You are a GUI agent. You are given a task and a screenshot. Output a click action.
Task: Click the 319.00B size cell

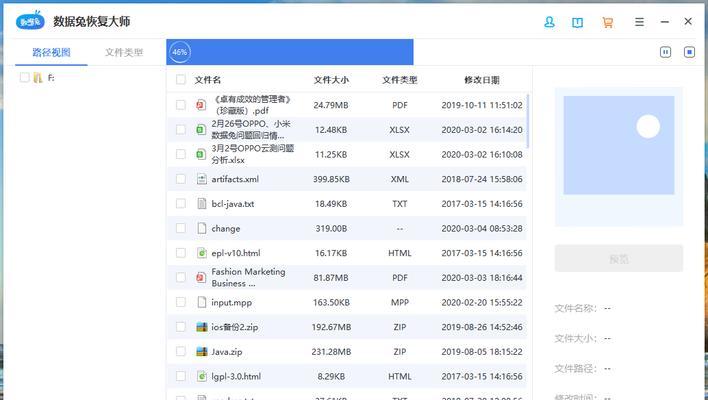pyautogui.click(x=331, y=228)
